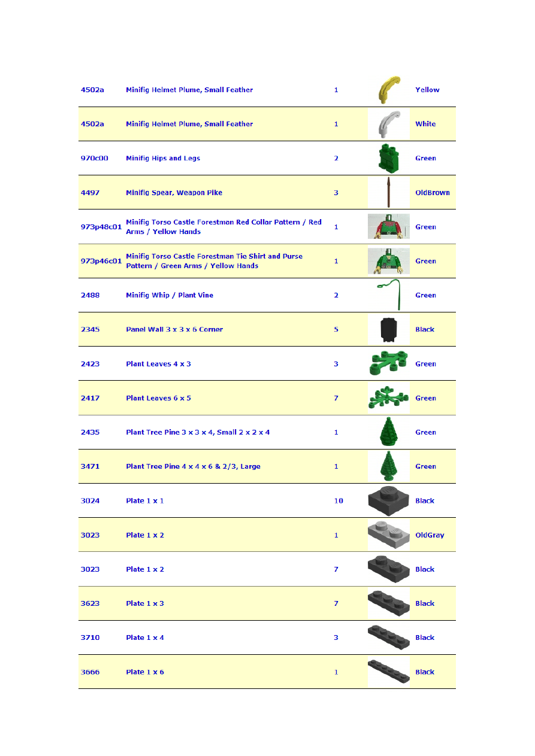The width and height of the screenshot is (535, 756).
Task: Click the OldGray color link
Action: point(430,535)
